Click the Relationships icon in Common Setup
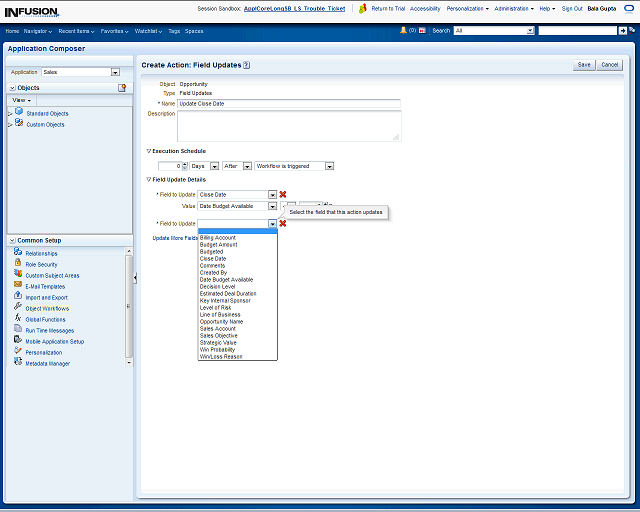The height and width of the screenshot is (512, 640). pyautogui.click(x=18, y=253)
